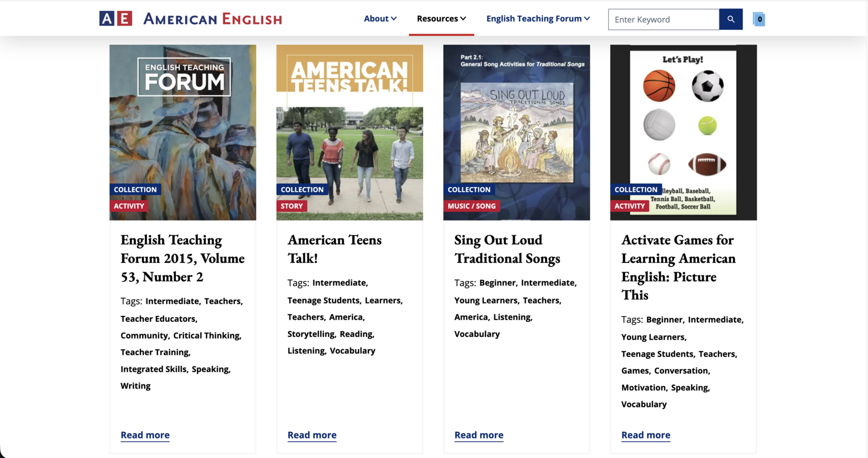
Task: Select the Storytelling tag
Action: coord(311,334)
